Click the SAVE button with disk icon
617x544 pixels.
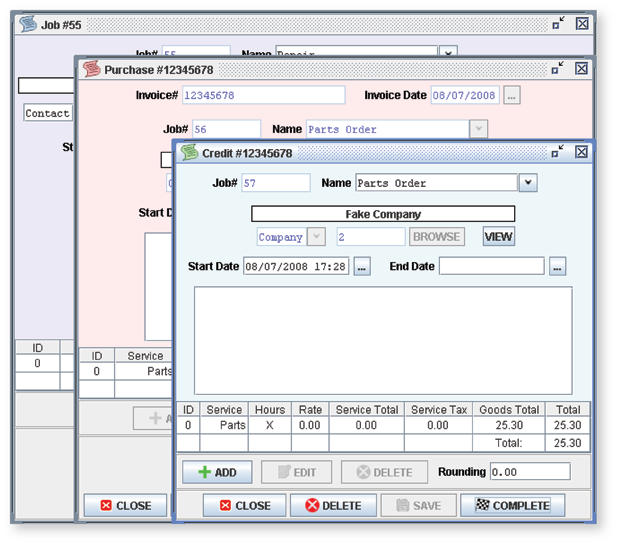[419, 505]
